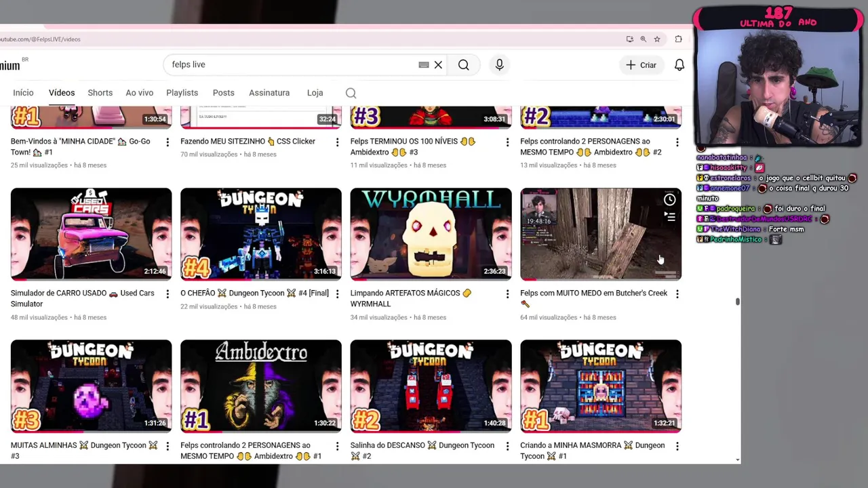Viewport: 868px width, 488px height.
Task: Click the Dungeon Tycoon #1 thumbnail
Action: [x=600, y=386]
